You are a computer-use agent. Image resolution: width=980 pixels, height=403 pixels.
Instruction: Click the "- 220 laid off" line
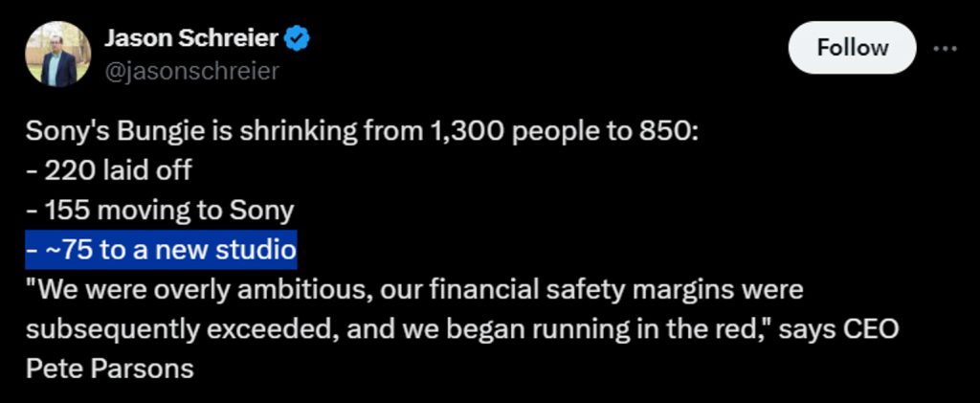coord(109,170)
